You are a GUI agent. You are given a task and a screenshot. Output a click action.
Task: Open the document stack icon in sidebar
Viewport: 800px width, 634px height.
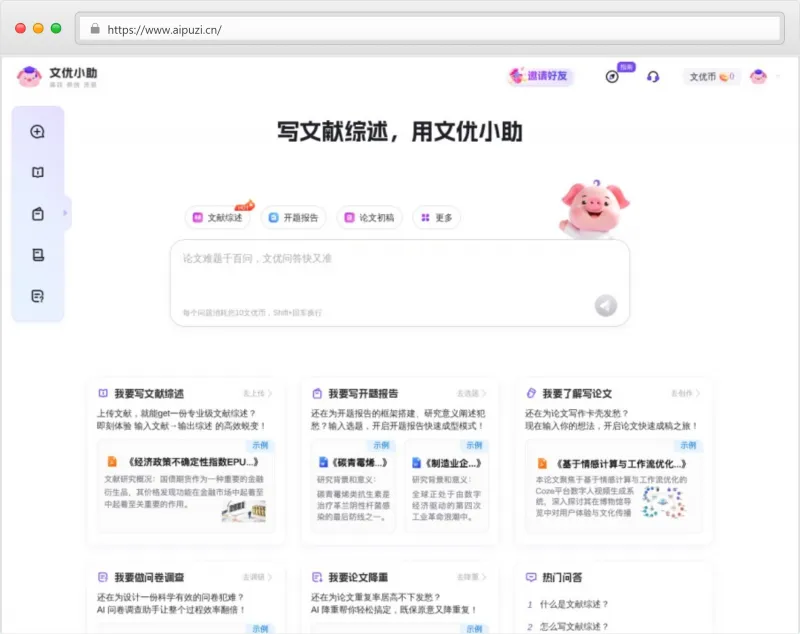[x=38, y=255]
